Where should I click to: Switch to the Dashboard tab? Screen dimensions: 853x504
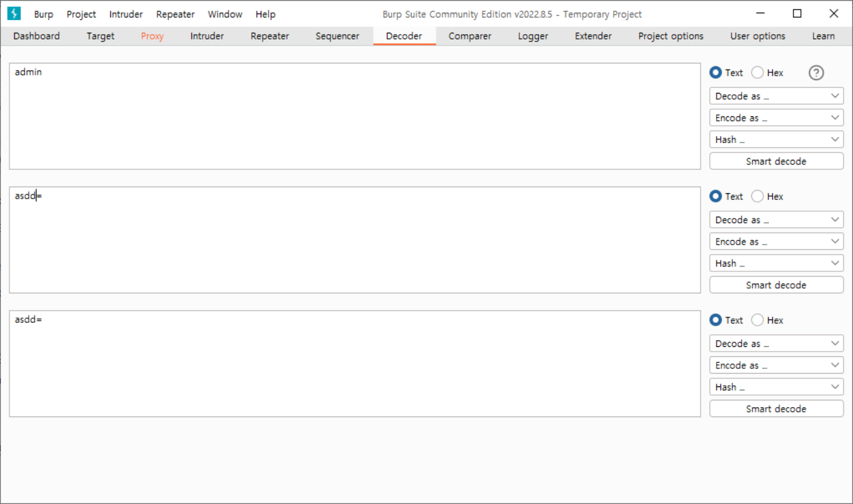(37, 36)
